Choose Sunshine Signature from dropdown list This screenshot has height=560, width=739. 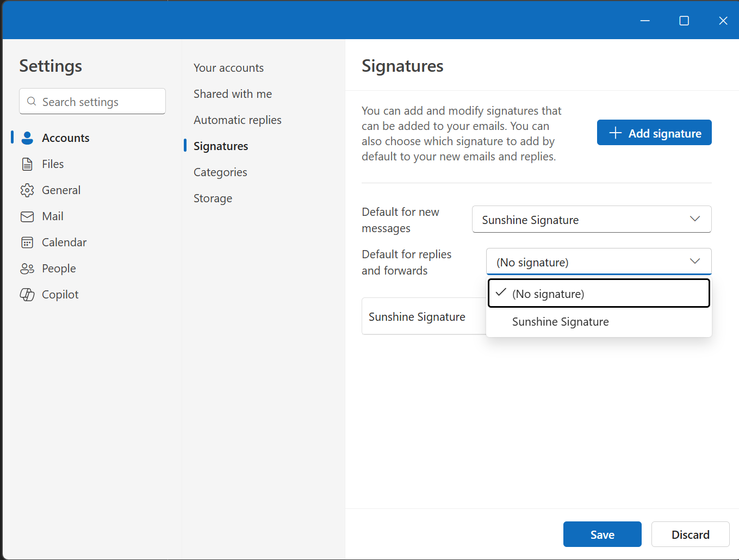560,322
